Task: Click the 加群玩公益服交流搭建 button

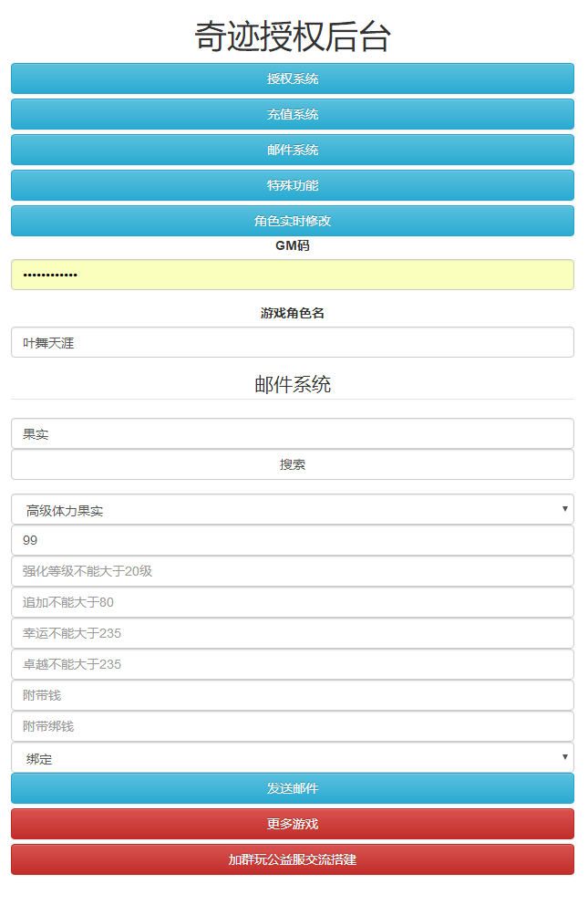Action: 293,860
